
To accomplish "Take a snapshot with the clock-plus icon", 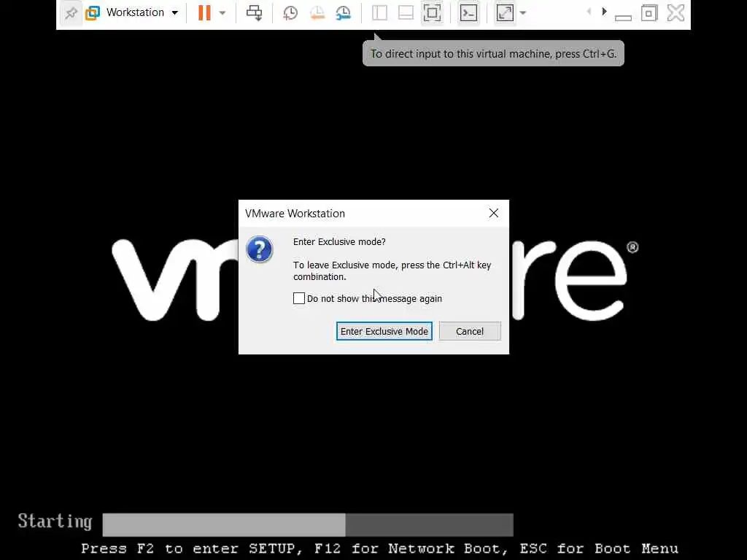I will click(290, 13).
